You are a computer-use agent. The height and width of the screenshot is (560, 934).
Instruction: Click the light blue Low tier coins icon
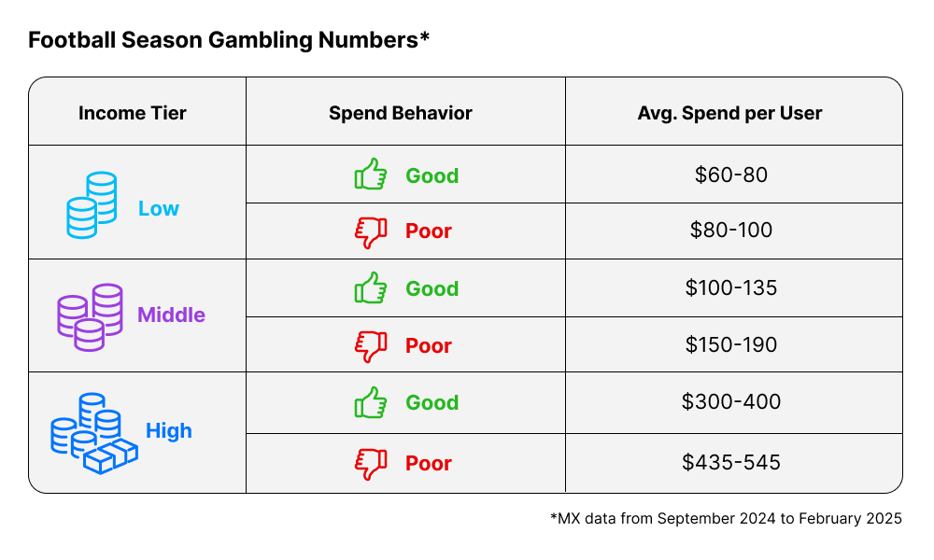tap(92, 204)
